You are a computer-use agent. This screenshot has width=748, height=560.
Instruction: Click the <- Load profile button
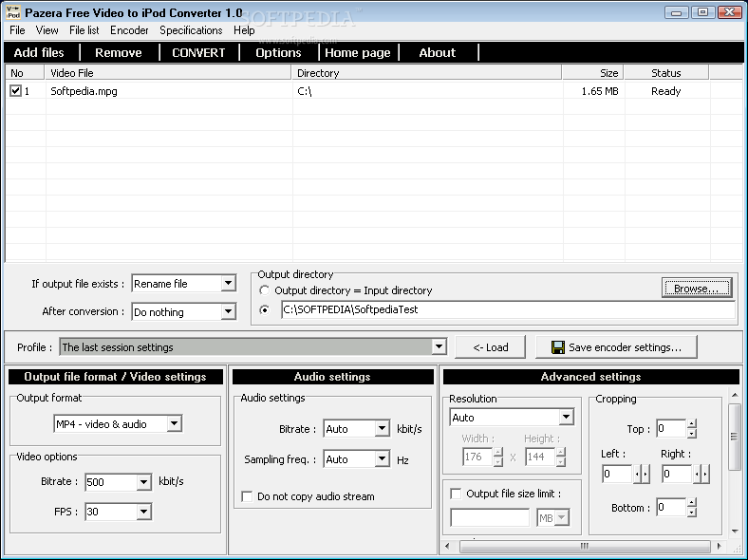tap(491, 347)
